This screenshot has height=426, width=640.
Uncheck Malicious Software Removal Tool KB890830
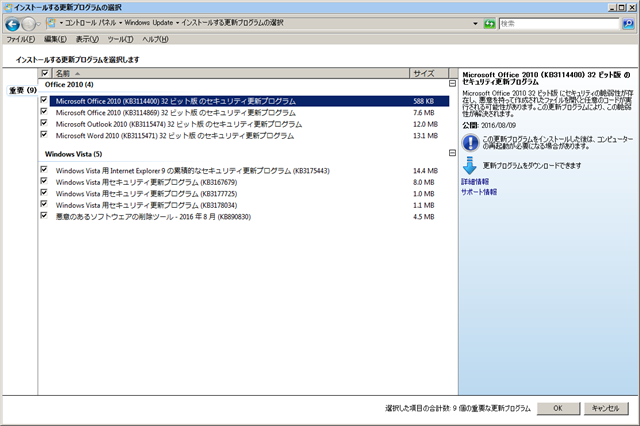tap(44, 215)
